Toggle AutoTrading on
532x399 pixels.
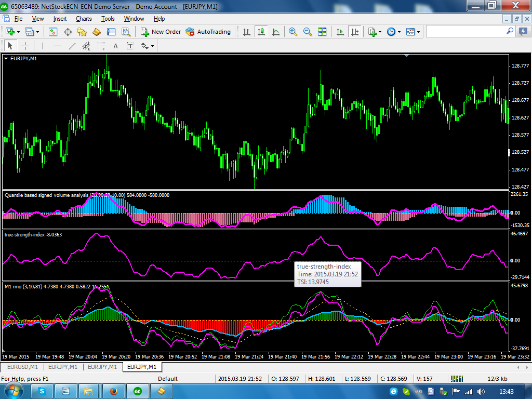click(x=208, y=32)
